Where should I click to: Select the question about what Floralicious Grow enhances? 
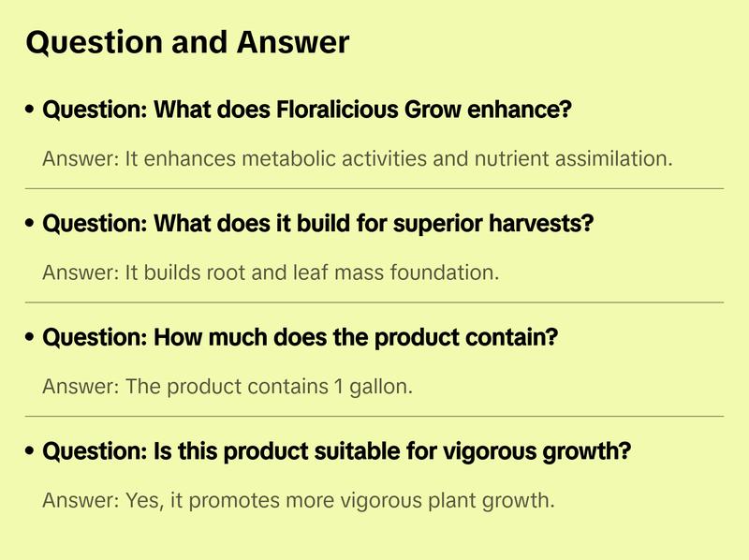click(307, 111)
